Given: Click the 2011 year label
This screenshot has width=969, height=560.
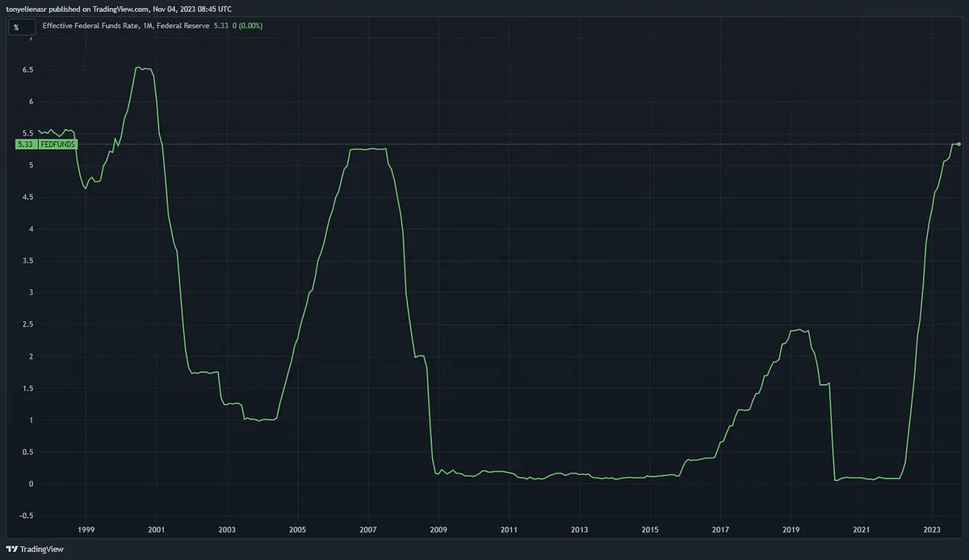Looking at the screenshot, I should click(509, 529).
